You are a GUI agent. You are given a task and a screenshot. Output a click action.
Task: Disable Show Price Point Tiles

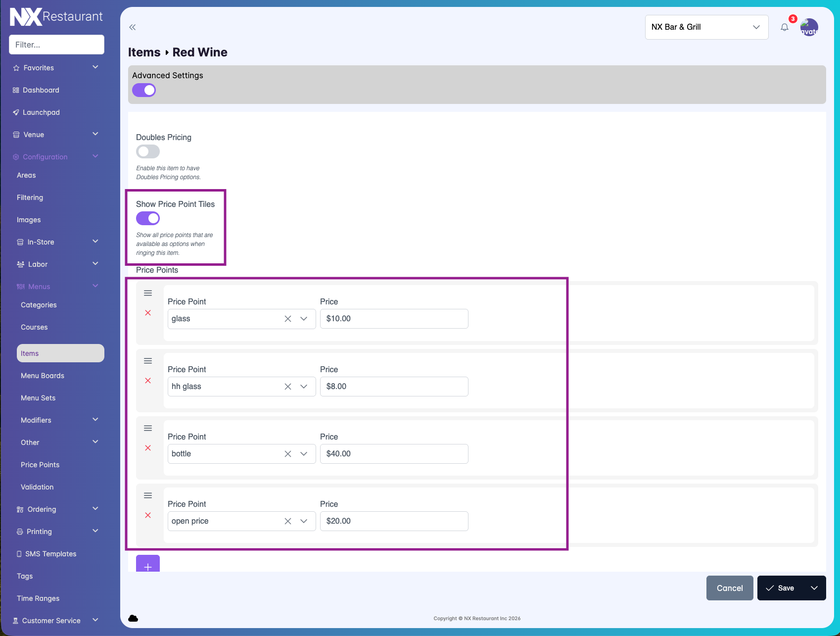148,218
